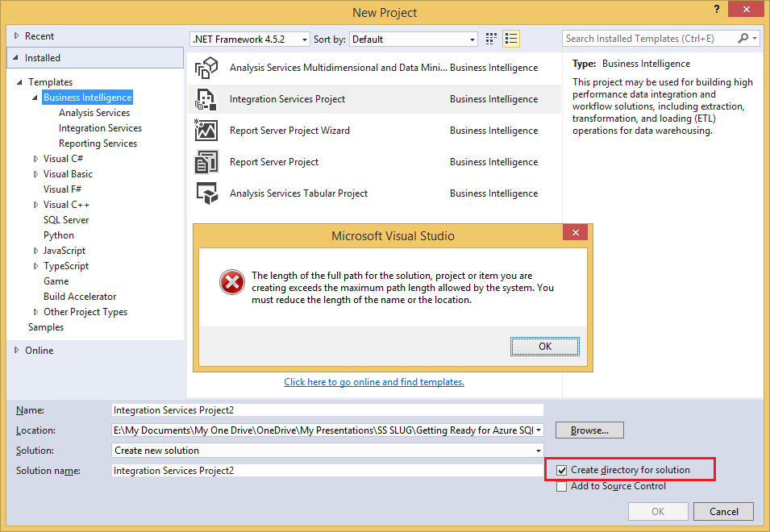Click the search magnifier in templates search
This screenshot has width=770, height=532.
click(x=743, y=38)
